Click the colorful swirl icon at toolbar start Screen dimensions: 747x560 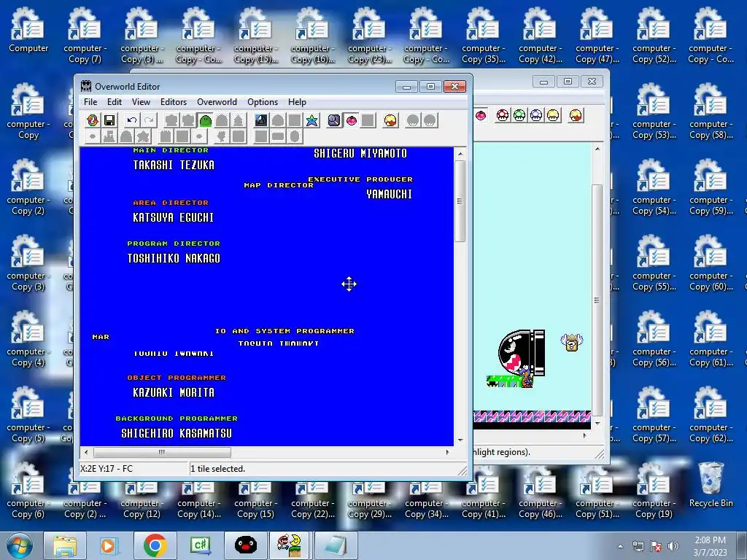[x=93, y=120]
